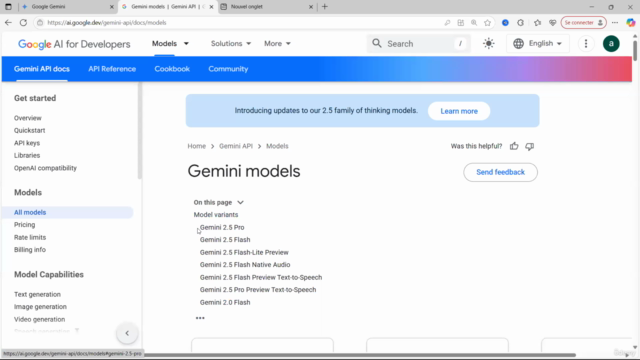This screenshot has height=360, width=640.
Task: Toggle the light/dark theme sun icon
Action: (x=489, y=43)
